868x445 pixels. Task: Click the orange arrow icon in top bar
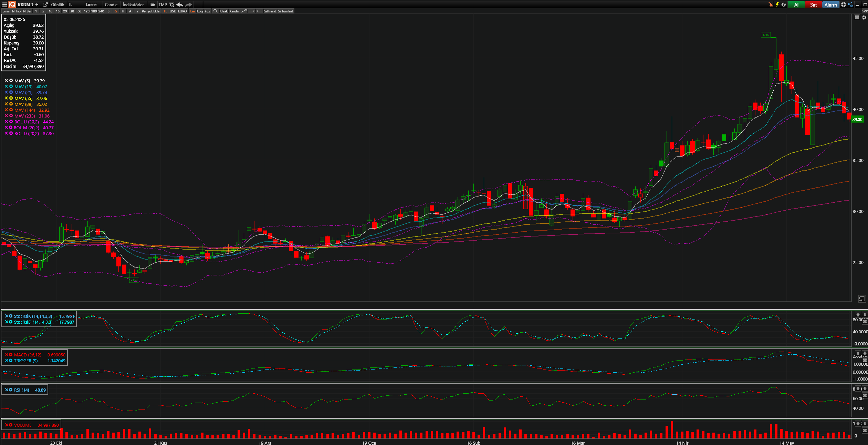[771, 4]
